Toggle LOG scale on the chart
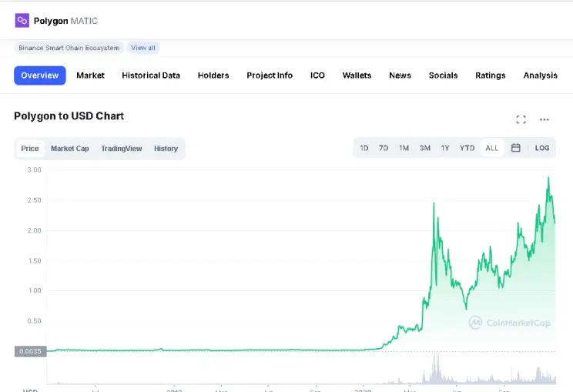Viewport: 573px width, 392px height. point(542,148)
